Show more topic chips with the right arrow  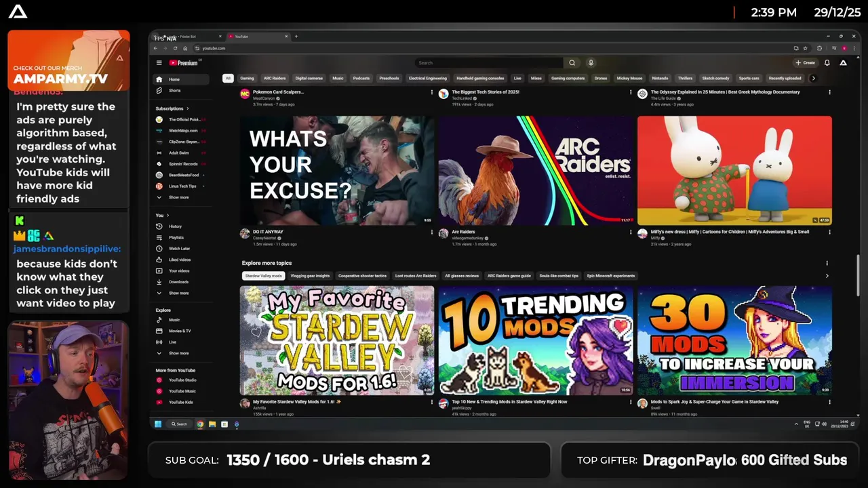coord(827,276)
